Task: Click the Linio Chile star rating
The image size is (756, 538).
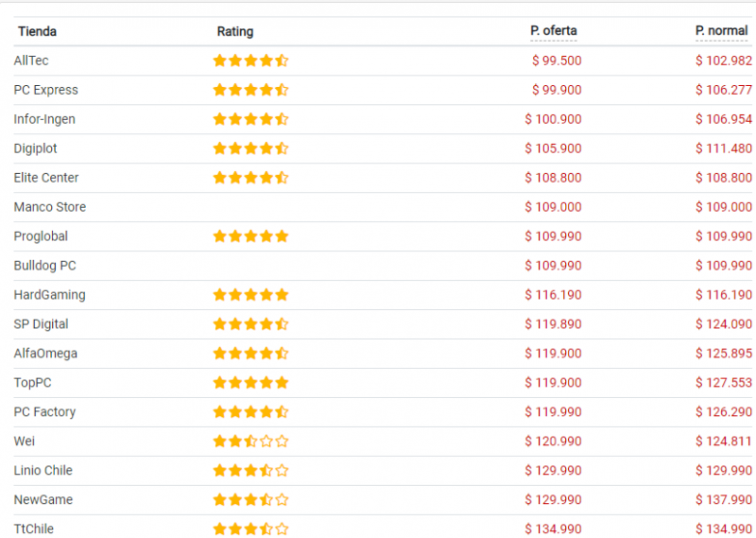Action: pyautogui.click(x=250, y=471)
